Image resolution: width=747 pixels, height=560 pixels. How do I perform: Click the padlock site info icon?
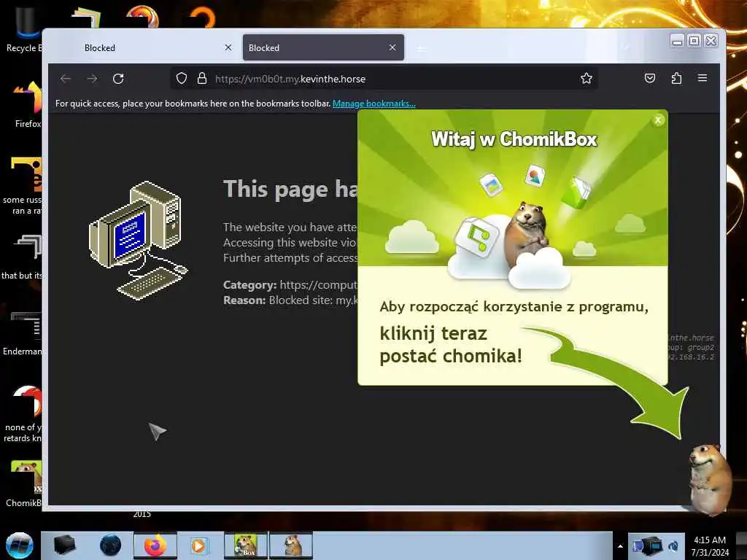[202, 79]
